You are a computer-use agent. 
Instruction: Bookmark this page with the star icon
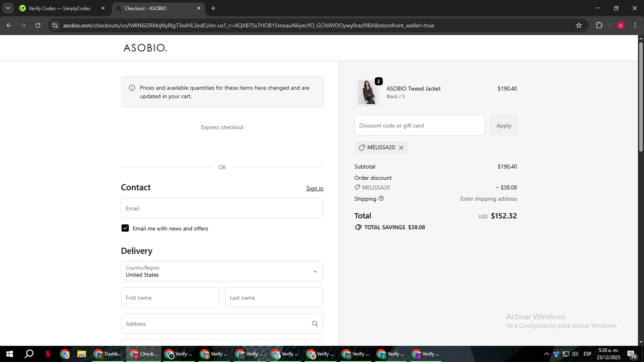click(x=579, y=25)
